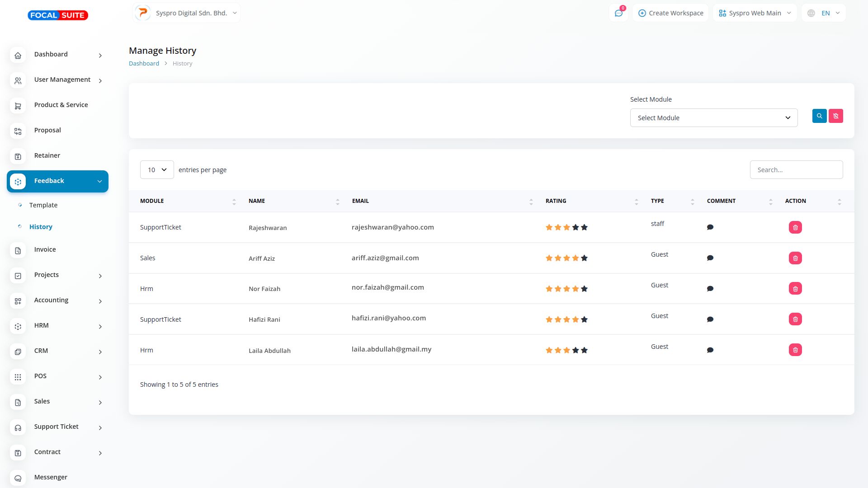View comment icon for Nor Faizah
The height and width of the screenshot is (488, 868).
[x=710, y=289]
